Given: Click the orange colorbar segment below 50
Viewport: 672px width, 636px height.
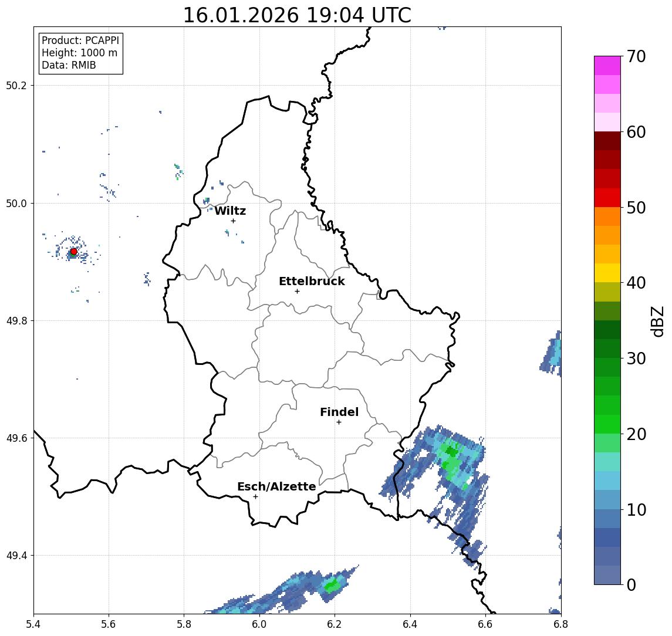Looking at the screenshot, I should [607, 216].
